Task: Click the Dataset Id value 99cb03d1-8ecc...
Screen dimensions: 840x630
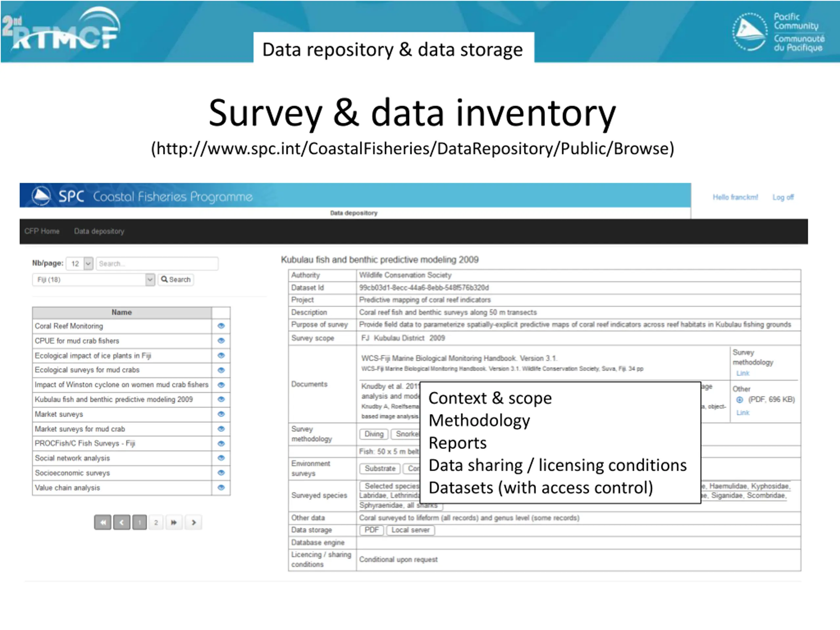Action: 424,288
